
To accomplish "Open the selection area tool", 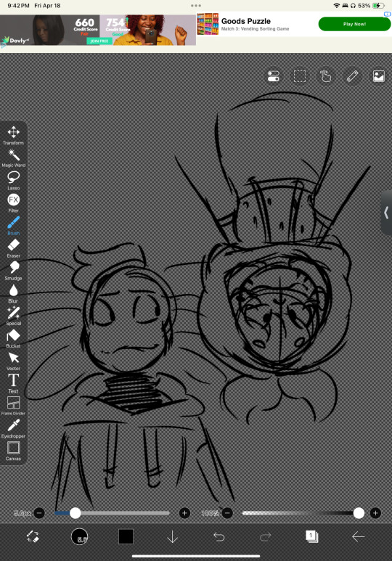I will click(x=300, y=76).
